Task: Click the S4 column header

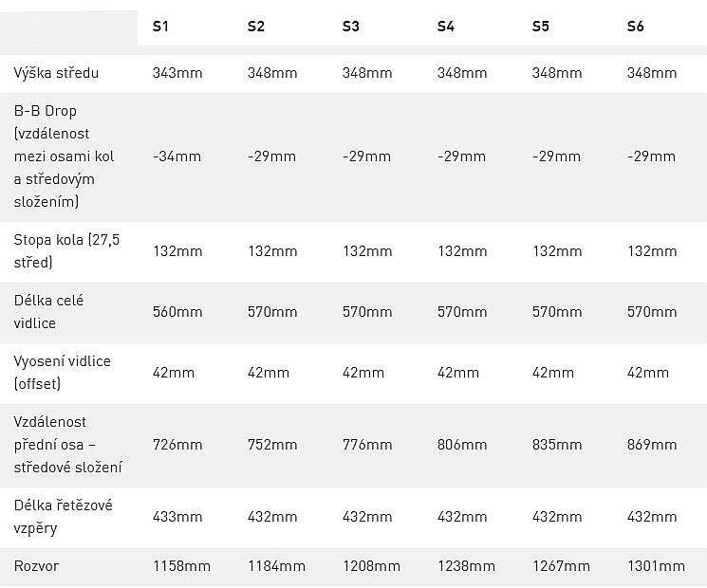Action: click(x=445, y=27)
